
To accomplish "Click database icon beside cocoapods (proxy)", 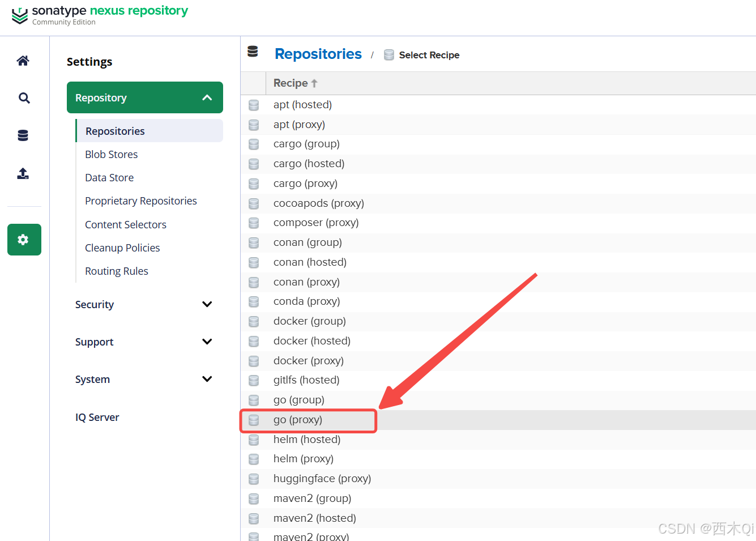I will pos(254,203).
